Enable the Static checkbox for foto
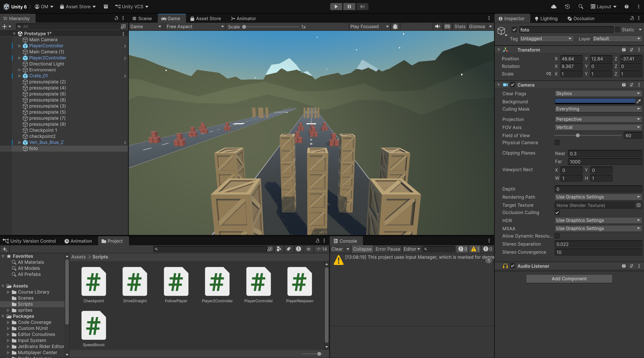Image resolution: width=644 pixels, height=358 pixels. pyautogui.click(x=618, y=30)
